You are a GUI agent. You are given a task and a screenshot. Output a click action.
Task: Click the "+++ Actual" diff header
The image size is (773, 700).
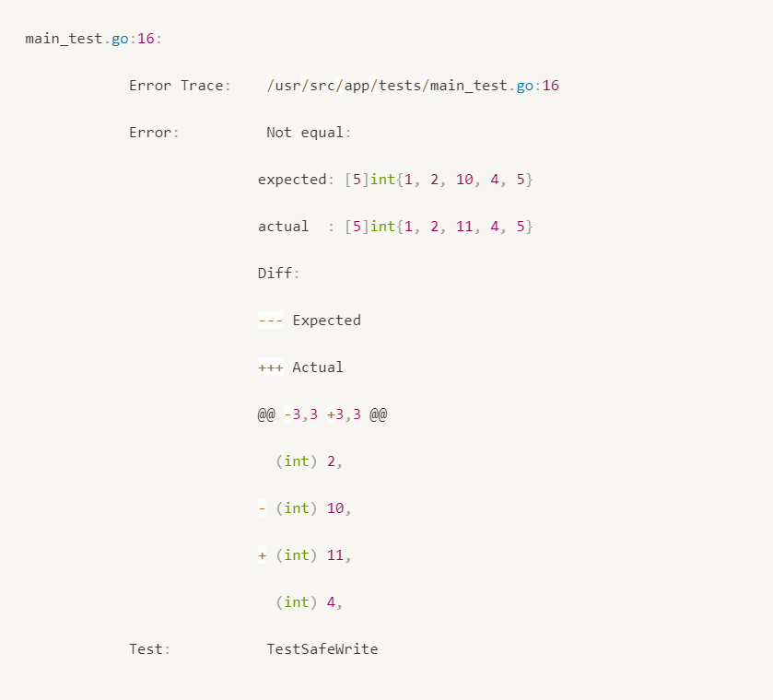point(300,367)
